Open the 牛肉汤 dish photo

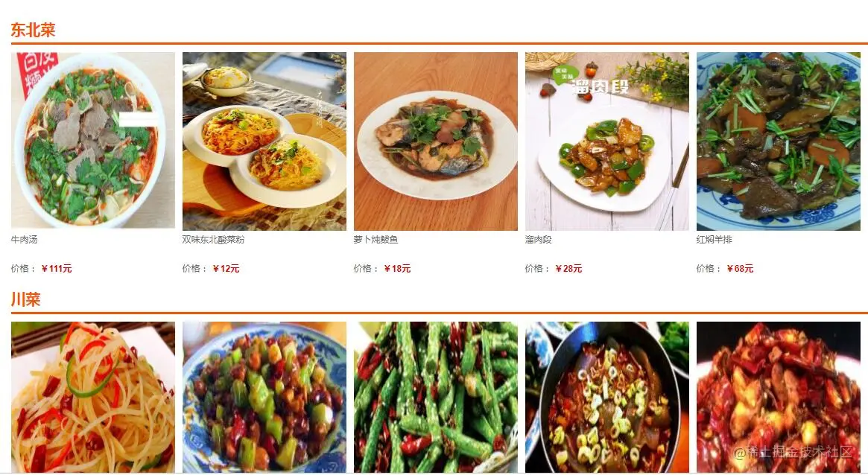point(93,141)
